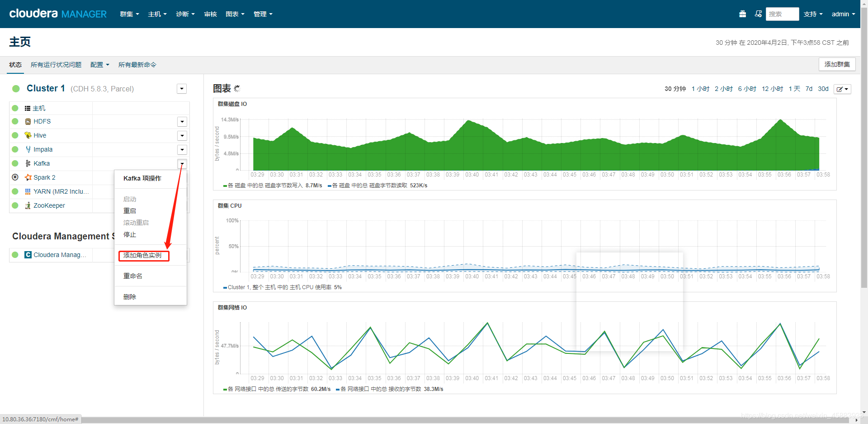Switch to the 状态 tab
Viewport: 868px width, 424px height.
pyautogui.click(x=15, y=65)
